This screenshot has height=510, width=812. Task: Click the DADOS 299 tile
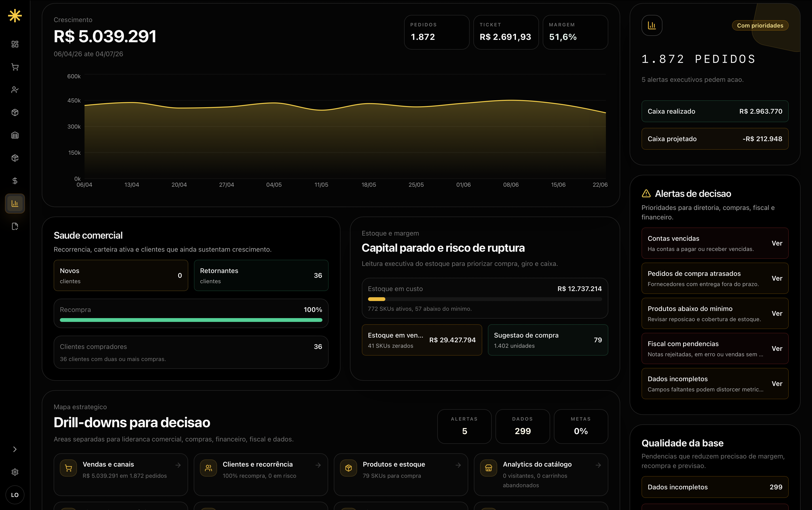click(x=522, y=426)
